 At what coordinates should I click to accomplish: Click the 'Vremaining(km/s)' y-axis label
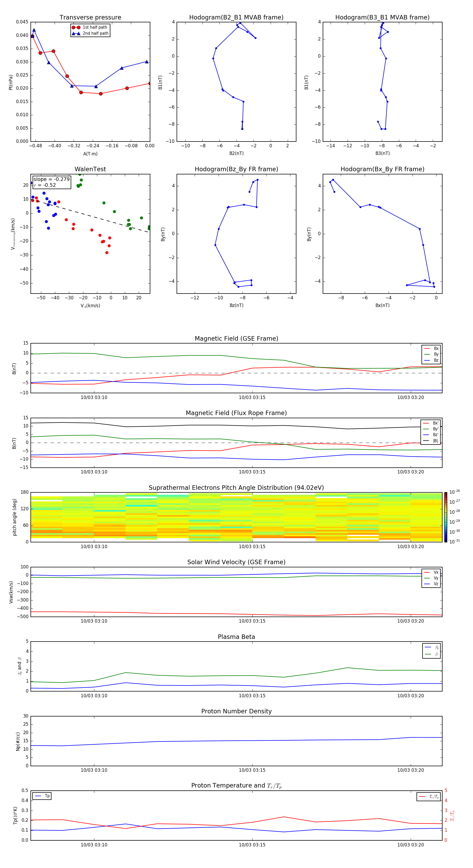click(13, 234)
